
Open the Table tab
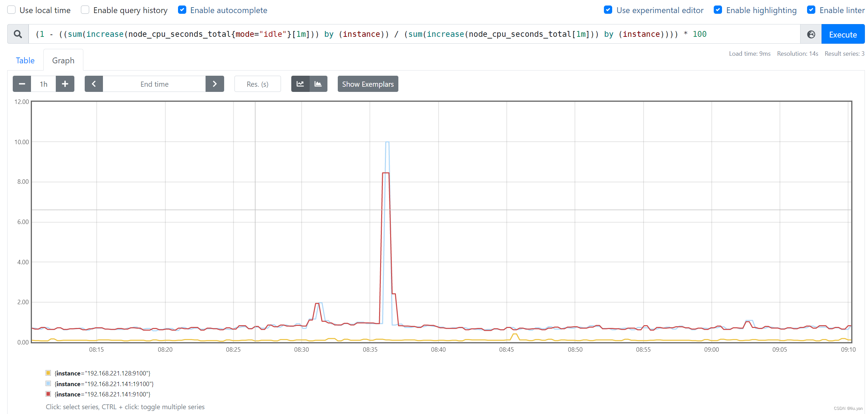(x=25, y=61)
